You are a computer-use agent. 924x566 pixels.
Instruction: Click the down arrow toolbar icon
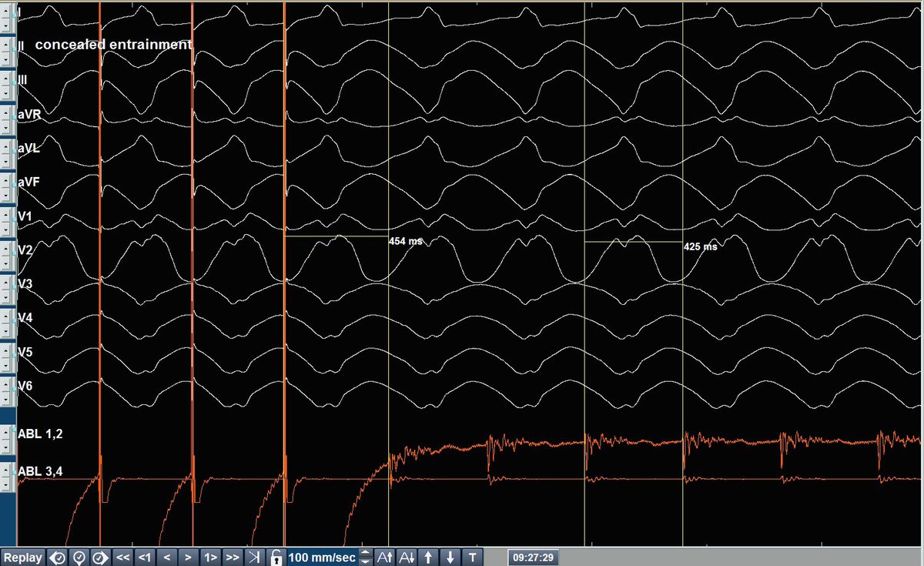pos(450,558)
